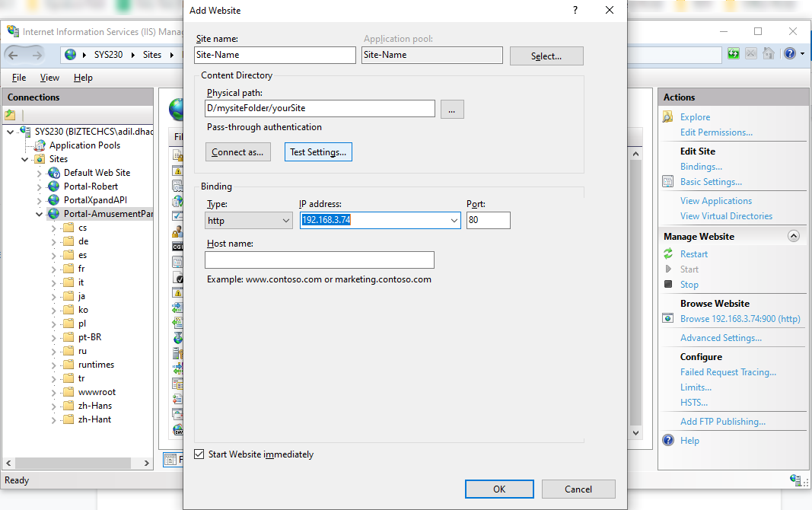The width and height of the screenshot is (812, 510).
Task: Expand the IP address combo box list
Action: pyautogui.click(x=454, y=221)
